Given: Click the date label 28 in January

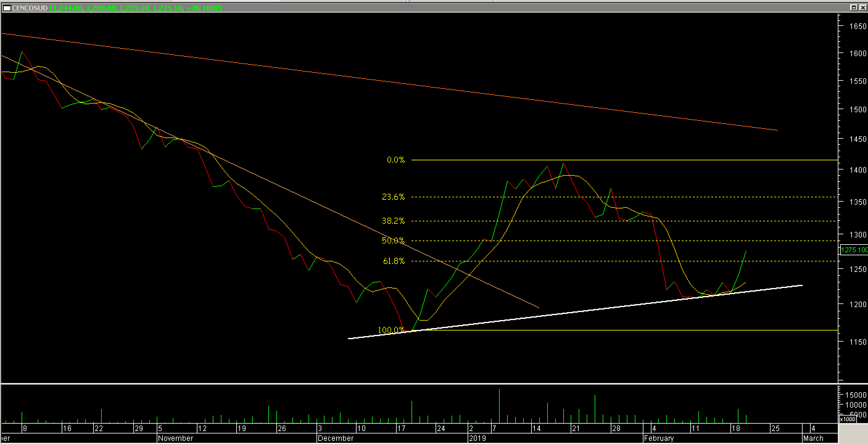Looking at the screenshot, I should click(x=616, y=429).
